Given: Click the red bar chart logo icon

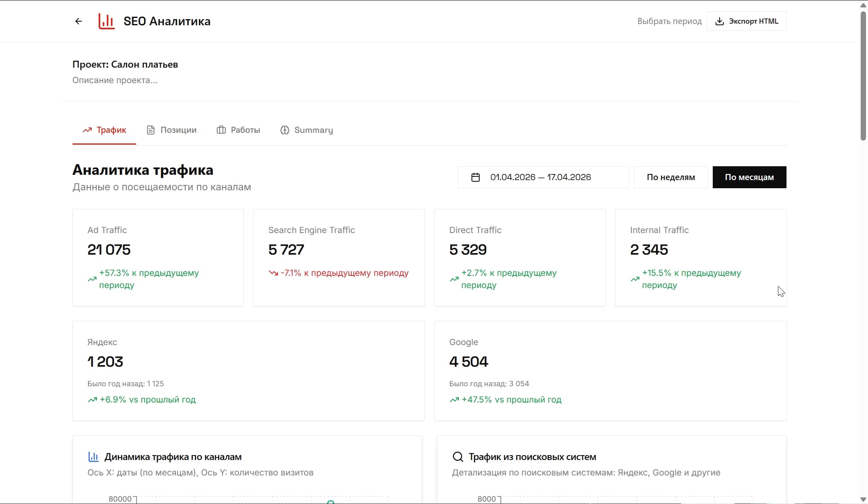Looking at the screenshot, I should [x=106, y=21].
